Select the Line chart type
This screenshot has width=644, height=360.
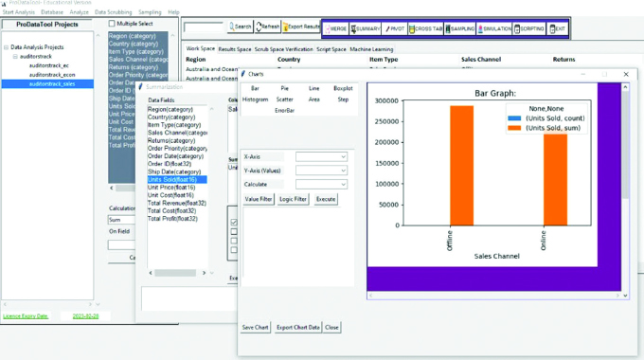313,88
